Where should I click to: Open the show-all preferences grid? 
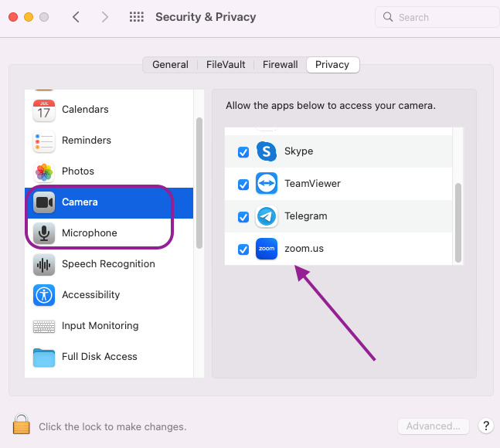pos(137,17)
